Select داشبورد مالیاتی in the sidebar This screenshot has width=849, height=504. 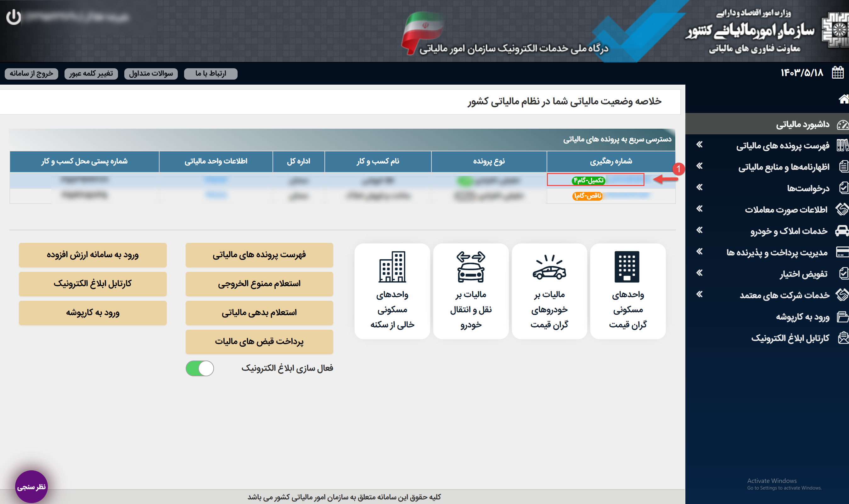(802, 125)
